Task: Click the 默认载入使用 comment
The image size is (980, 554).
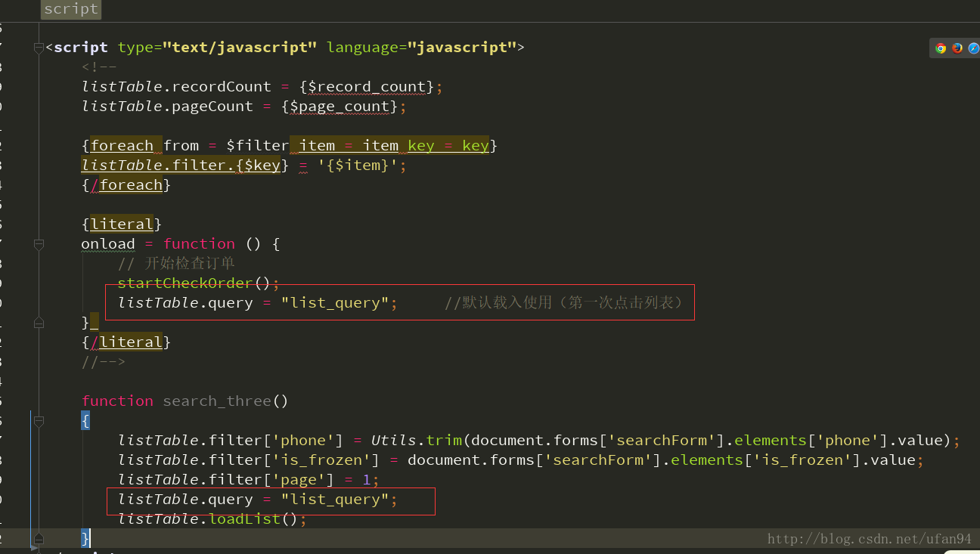Action: click(566, 303)
